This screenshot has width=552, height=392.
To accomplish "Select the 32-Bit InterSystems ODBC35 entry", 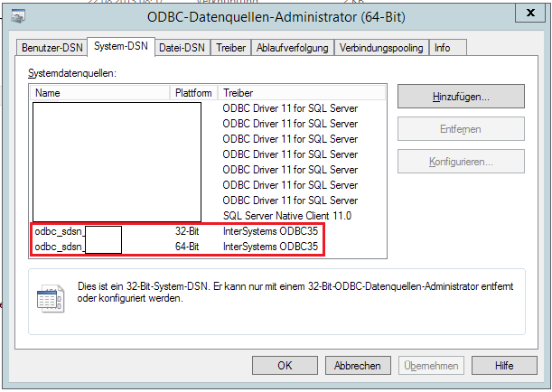I will pyautogui.click(x=176, y=231).
